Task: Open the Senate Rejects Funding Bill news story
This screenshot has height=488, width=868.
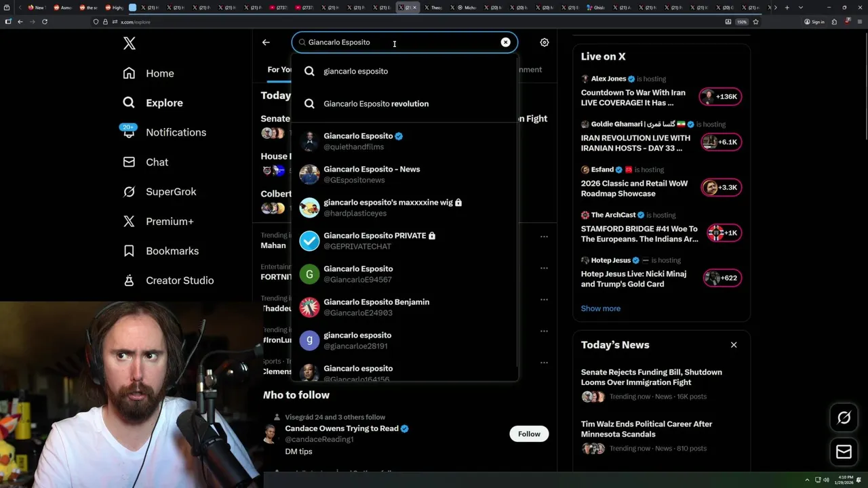Action: coord(661,385)
